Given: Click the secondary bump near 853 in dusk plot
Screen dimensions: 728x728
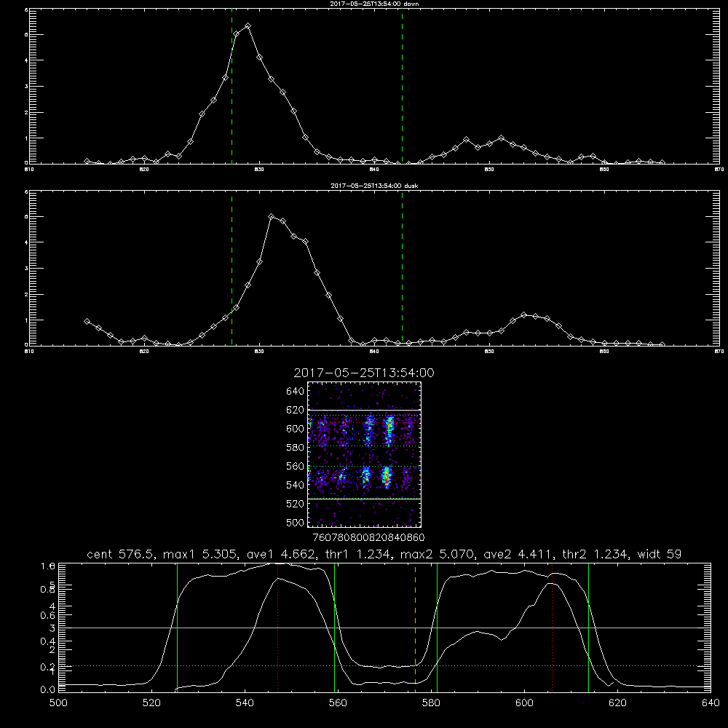Looking at the screenshot, I should [523, 314].
